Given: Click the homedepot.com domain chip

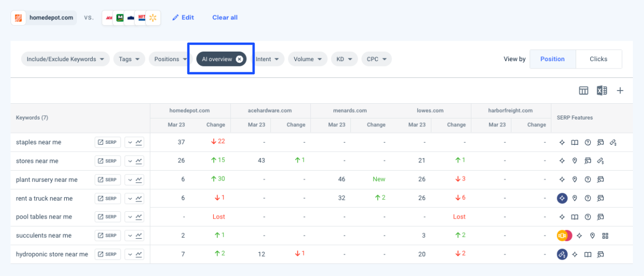Looking at the screenshot, I should pos(44,17).
